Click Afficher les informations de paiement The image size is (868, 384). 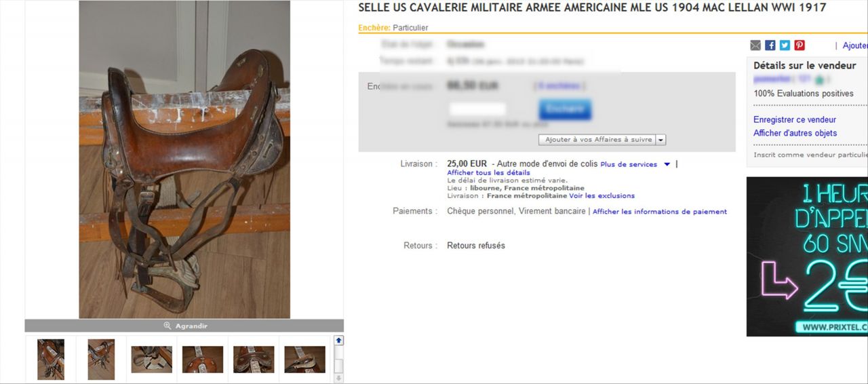pos(660,212)
